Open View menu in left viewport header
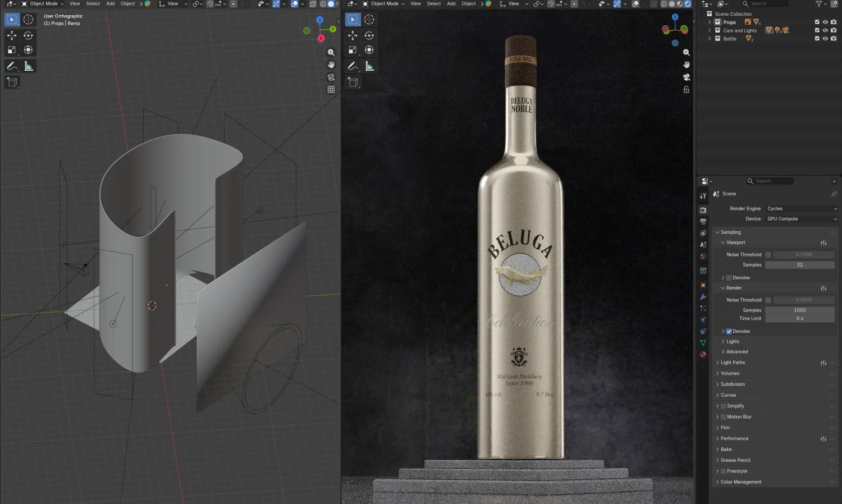The height and width of the screenshot is (504, 842). pyautogui.click(x=75, y=4)
